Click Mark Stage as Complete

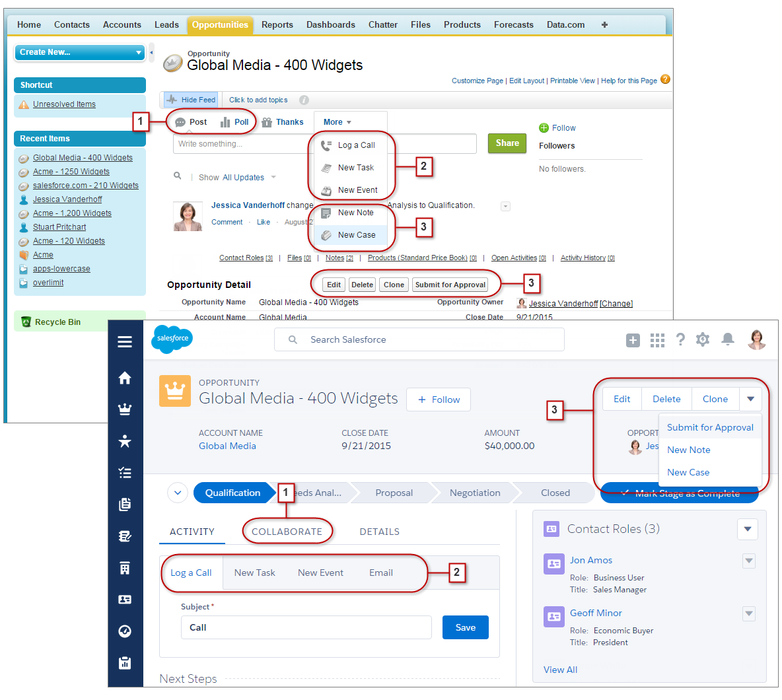[680, 493]
